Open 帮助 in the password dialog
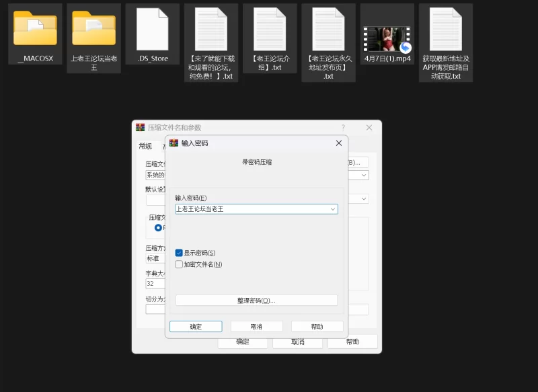 click(x=317, y=327)
